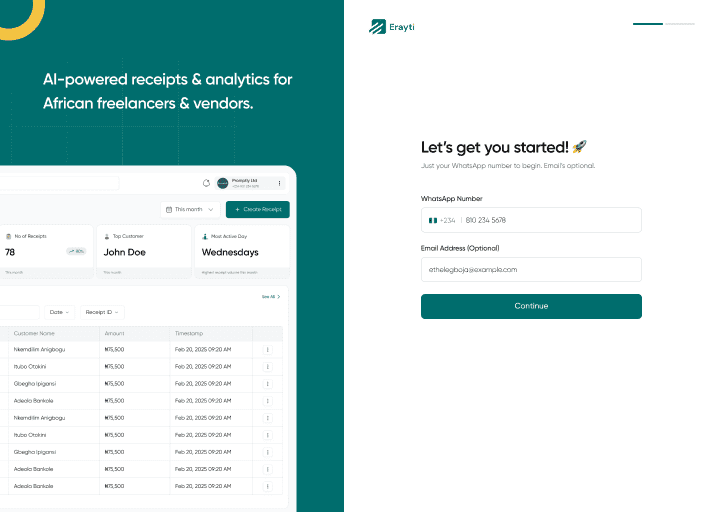
Task: Follow the See All link
Action: [x=270, y=297]
